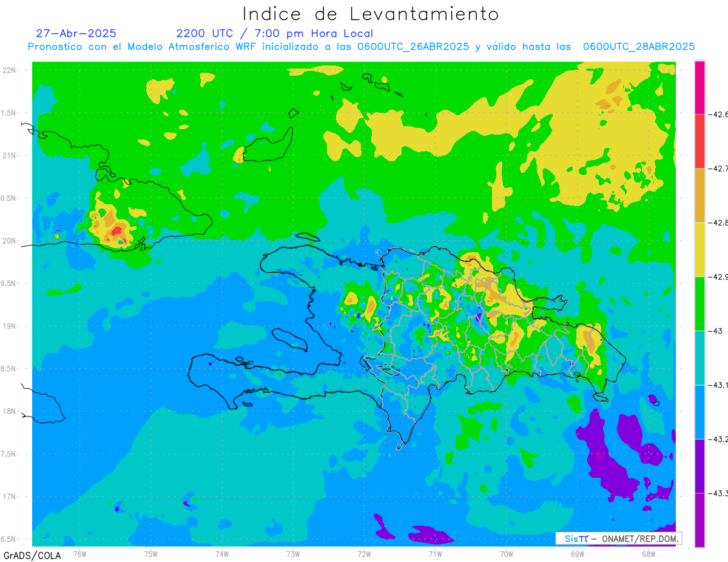728x562 pixels.
Task: Click the legend value -42.8
Action: (x=719, y=222)
